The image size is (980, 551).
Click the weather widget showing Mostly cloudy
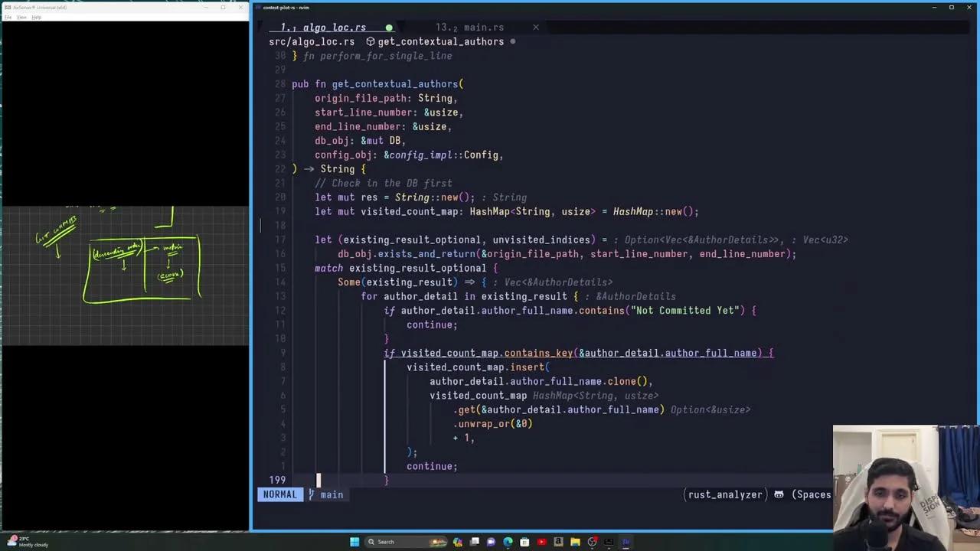21,542
